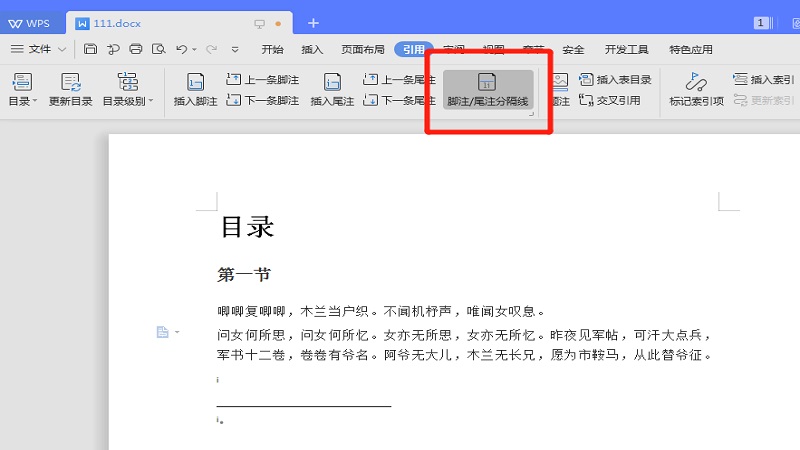Image resolution: width=800 pixels, height=450 pixels.
Task: Click the save icon in quick toolbar
Action: [x=90, y=49]
